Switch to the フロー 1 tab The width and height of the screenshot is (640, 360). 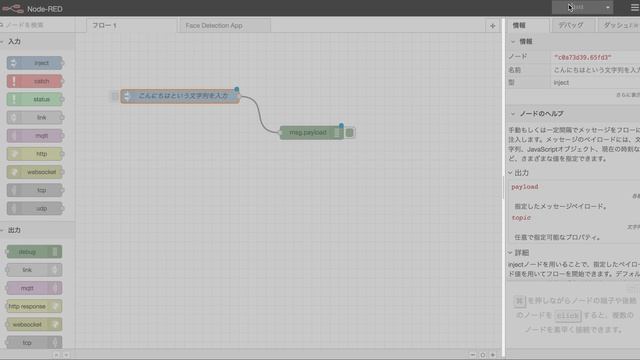tap(131, 26)
